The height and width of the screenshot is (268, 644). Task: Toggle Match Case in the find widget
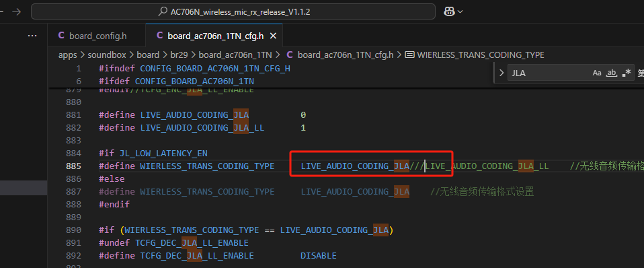point(597,73)
